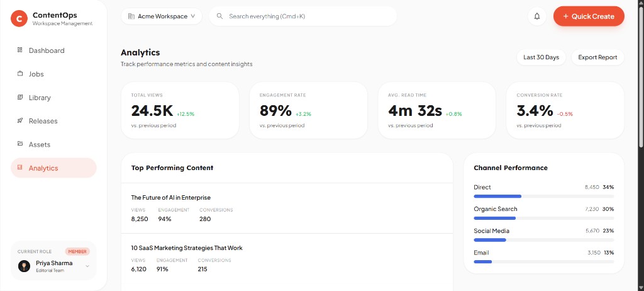Click the 8,450 Direct visits value

pos(592,187)
